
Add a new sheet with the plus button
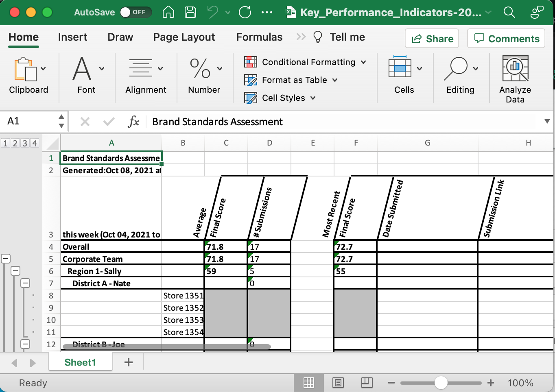129,362
